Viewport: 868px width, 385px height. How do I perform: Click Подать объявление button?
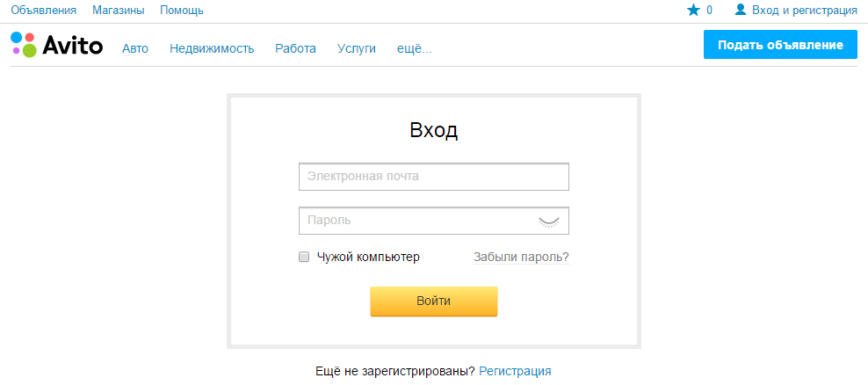click(780, 45)
